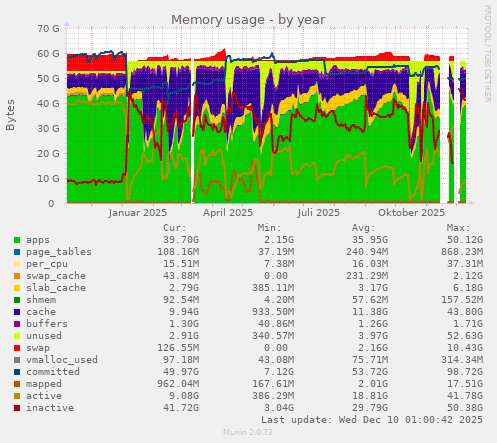Click the '70 G' y-axis label

[48, 29]
